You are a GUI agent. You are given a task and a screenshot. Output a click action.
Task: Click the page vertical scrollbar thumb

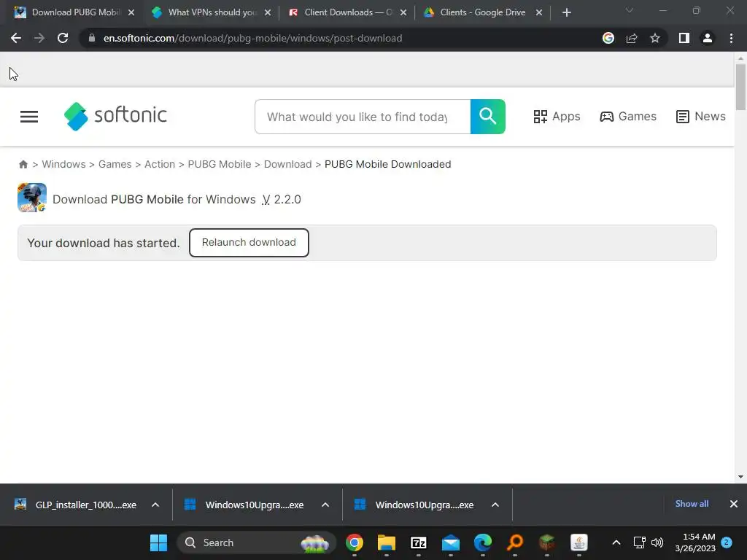740,87
